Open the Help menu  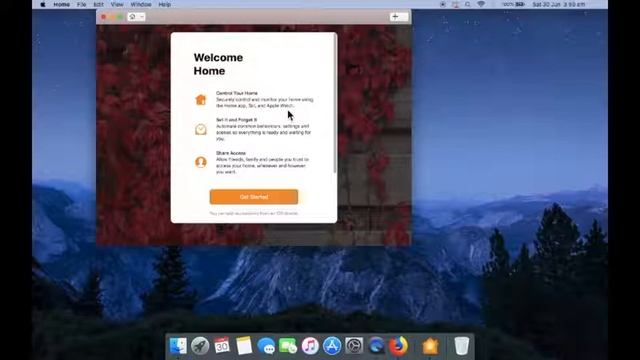(164, 4)
